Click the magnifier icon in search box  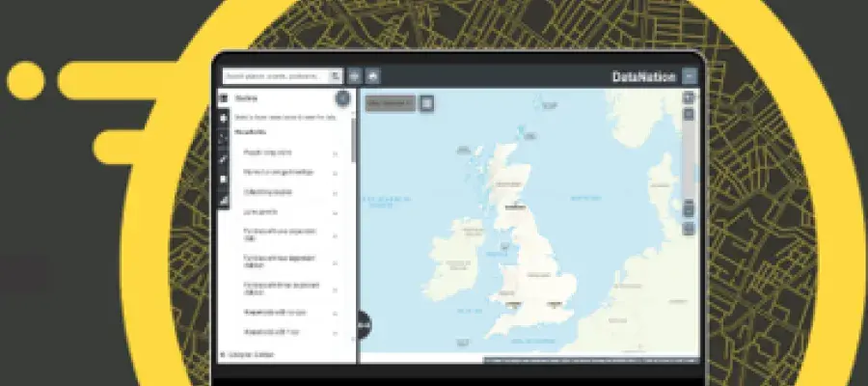[x=336, y=76]
